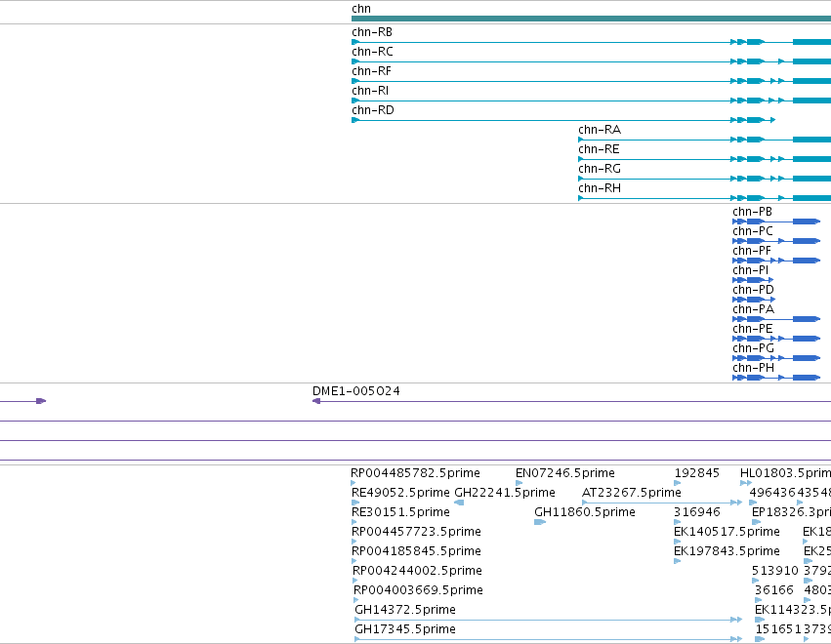Select transcript chn-RH

tap(600, 188)
